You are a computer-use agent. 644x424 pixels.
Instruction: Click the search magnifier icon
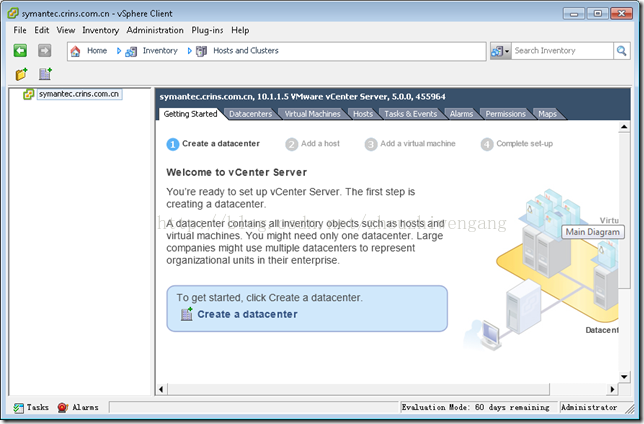pyautogui.click(x=621, y=51)
